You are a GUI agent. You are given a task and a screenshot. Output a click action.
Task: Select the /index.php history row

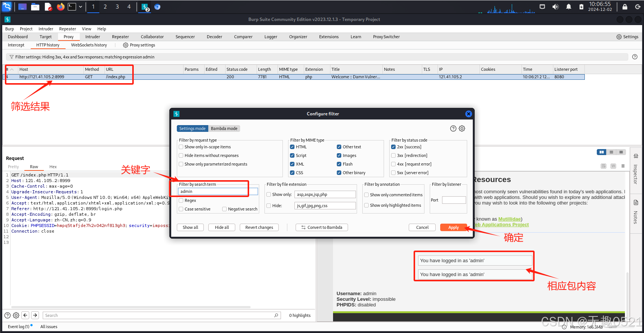(x=294, y=77)
